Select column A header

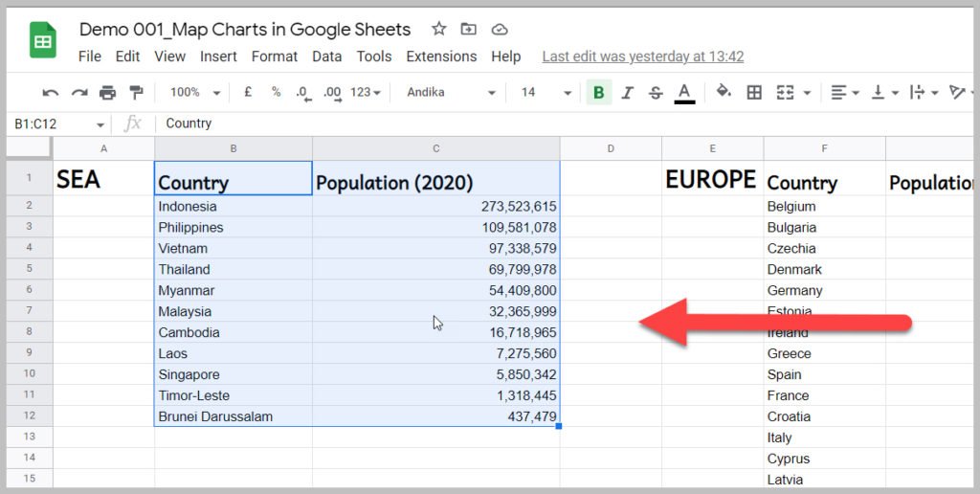tap(103, 148)
